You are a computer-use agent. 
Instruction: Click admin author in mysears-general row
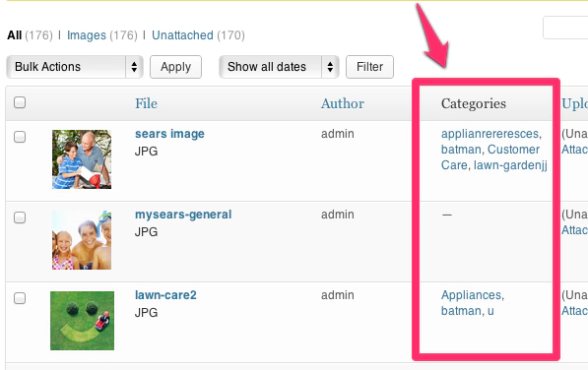[338, 215]
